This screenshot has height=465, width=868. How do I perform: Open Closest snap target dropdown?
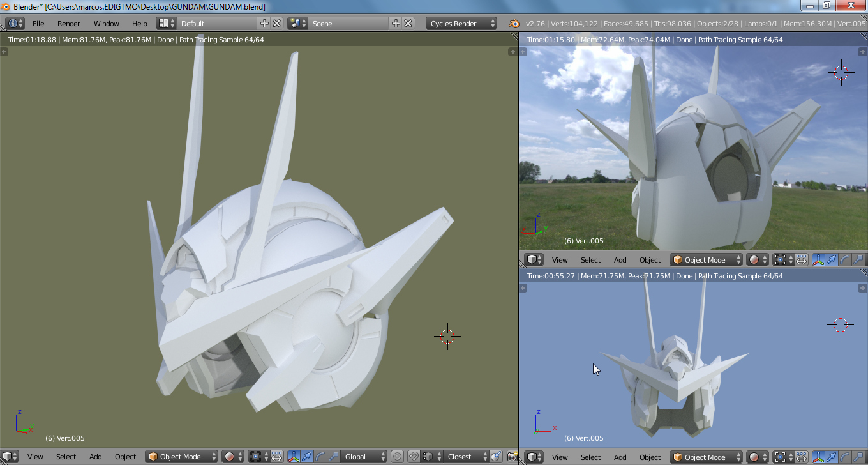click(x=466, y=457)
